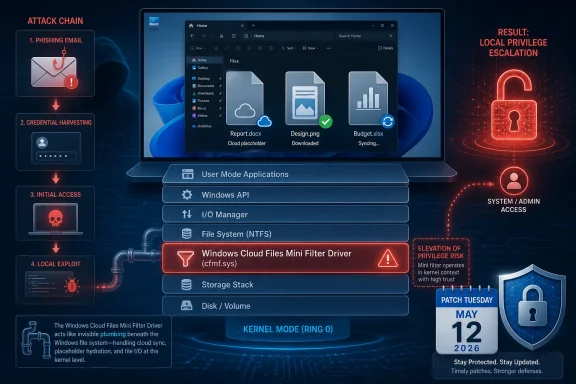576x384 pixels.
Task: Click the blue shield with padlock
Action: pos(532,307)
